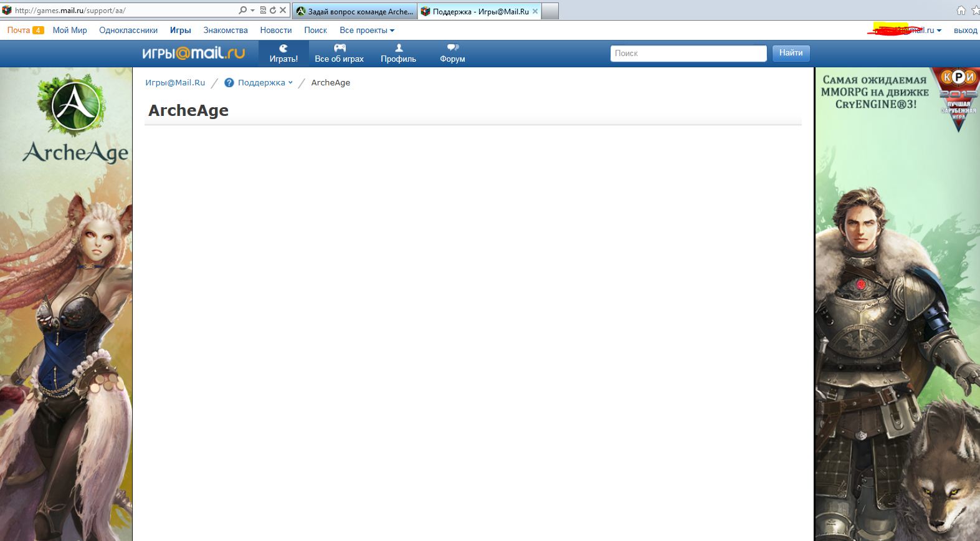
Task: Click the browser Home icon
Action: point(961,10)
